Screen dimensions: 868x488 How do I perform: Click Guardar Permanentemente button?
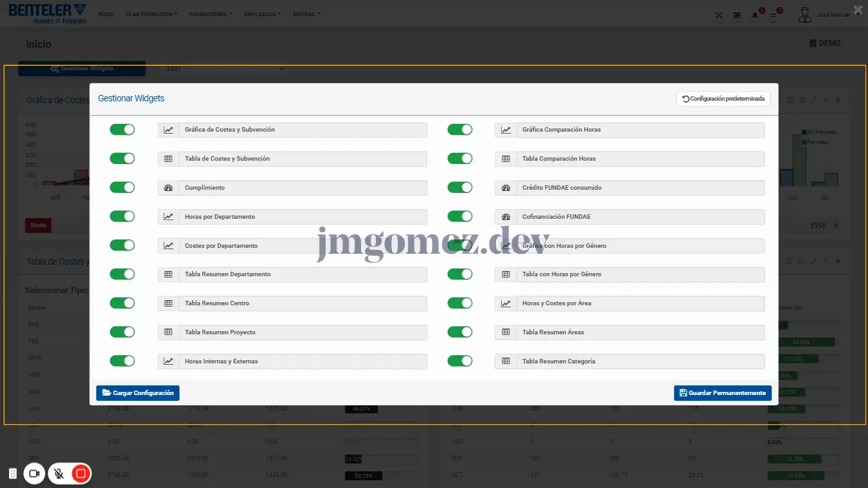[722, 393]
